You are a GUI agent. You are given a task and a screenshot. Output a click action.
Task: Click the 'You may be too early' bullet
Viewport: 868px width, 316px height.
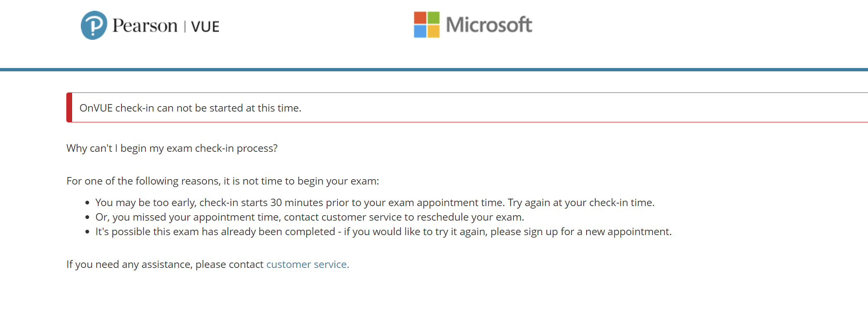(x=375, y=202)
